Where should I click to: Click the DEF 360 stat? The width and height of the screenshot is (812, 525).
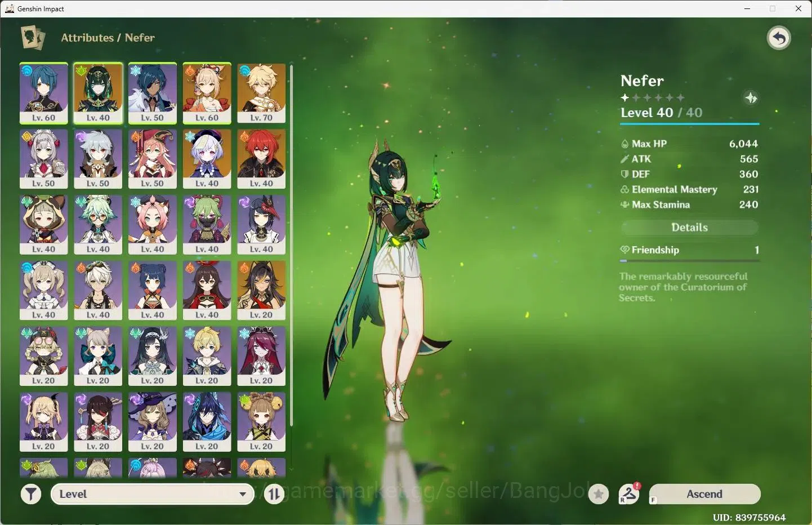(x=689, y=174)
